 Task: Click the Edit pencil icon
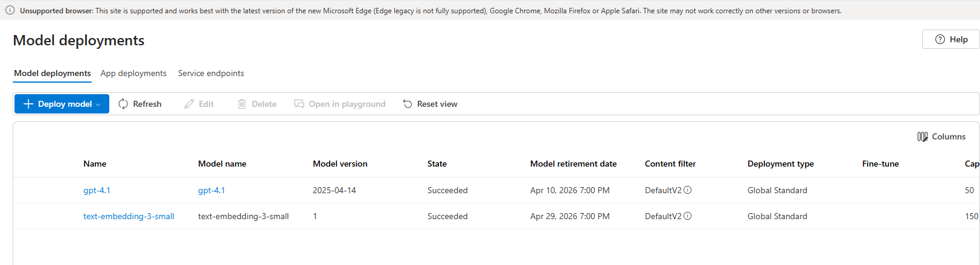click(190, 104)
